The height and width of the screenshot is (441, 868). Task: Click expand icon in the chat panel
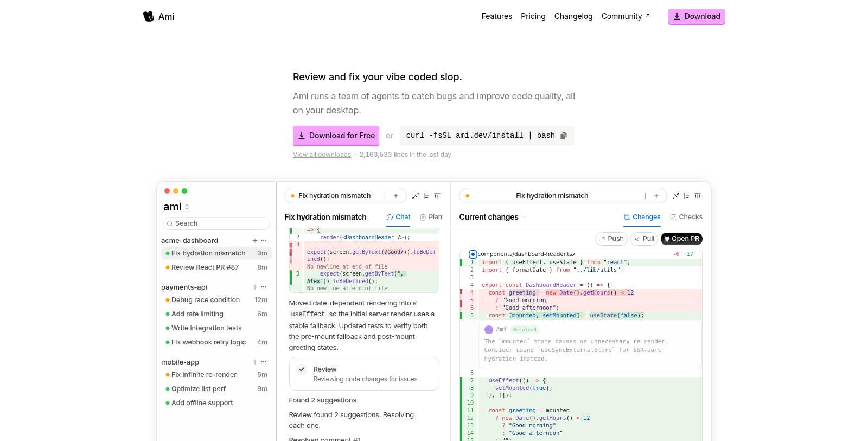click(x=416, y=196)
